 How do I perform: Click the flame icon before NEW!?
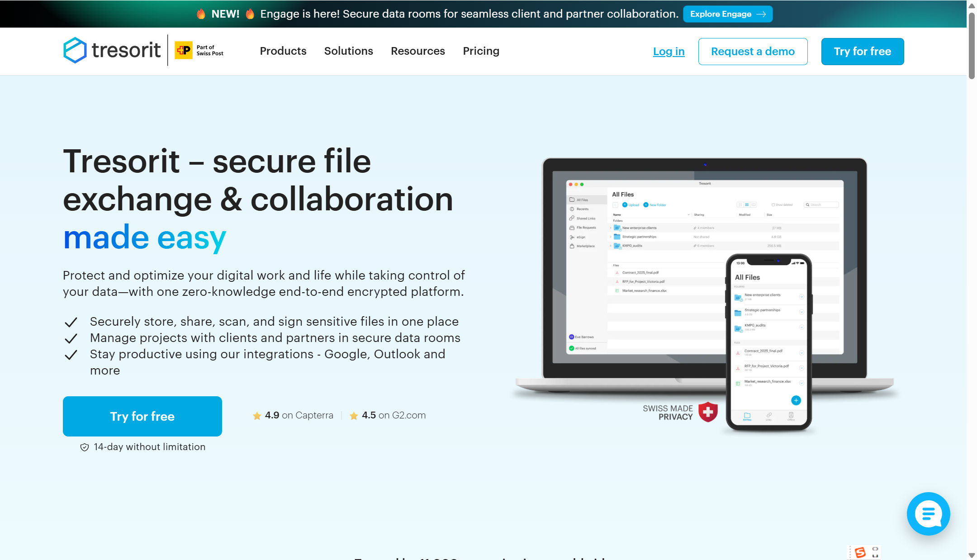pyautogui.click(x=201, y=14)
